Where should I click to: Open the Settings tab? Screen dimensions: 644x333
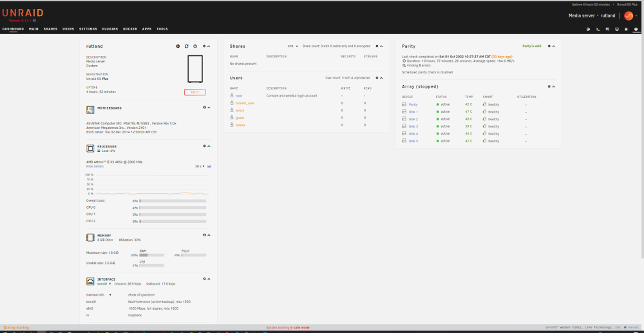88,29
